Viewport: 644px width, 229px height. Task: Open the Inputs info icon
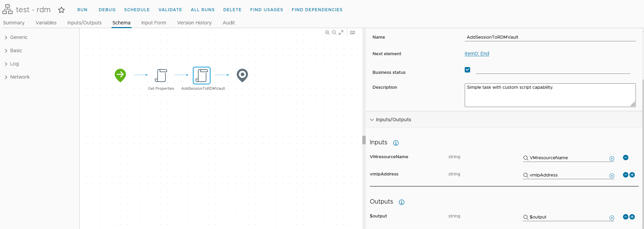click(x=396, y=143)
